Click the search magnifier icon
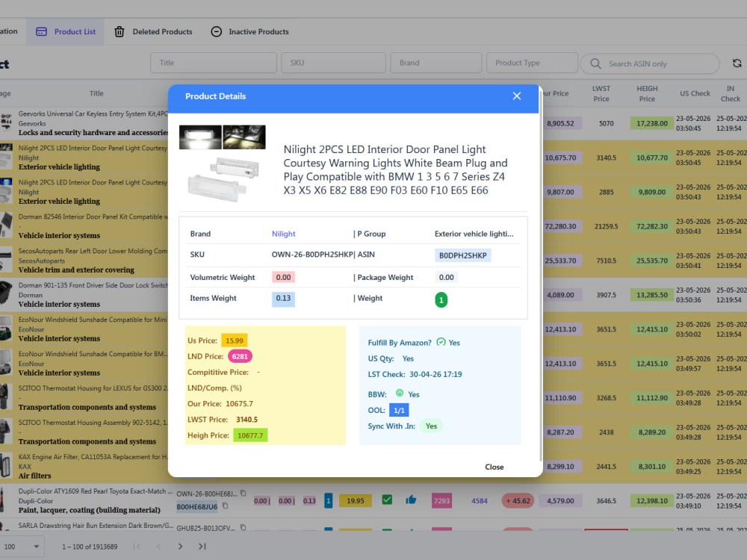Viewport: 747px width, 560px height. (595, 63)
